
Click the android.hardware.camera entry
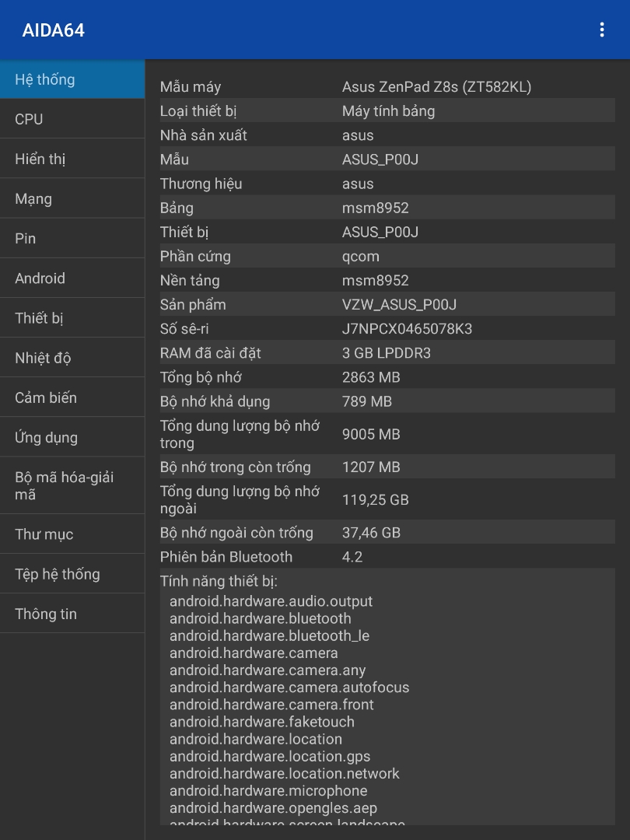click(x=254, y=653)
